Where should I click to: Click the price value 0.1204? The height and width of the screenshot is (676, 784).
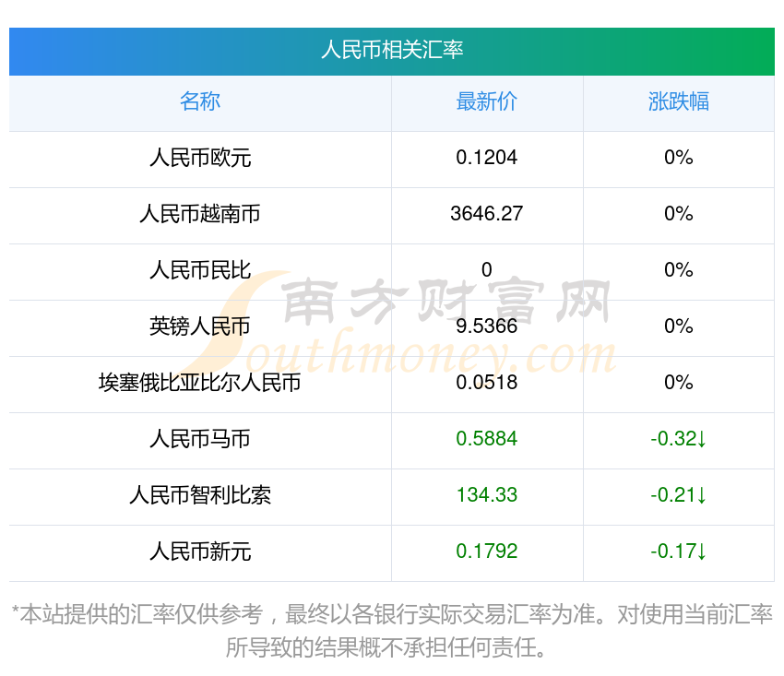pyautogui.click(x=486, y=158)
